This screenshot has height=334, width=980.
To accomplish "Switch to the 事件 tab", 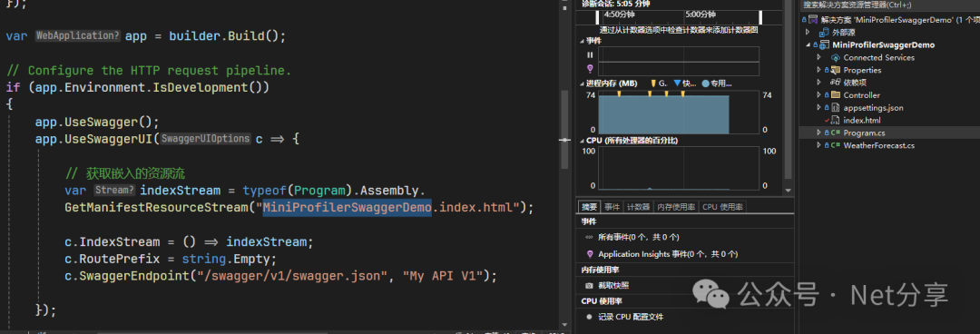I will click(612, 207).
